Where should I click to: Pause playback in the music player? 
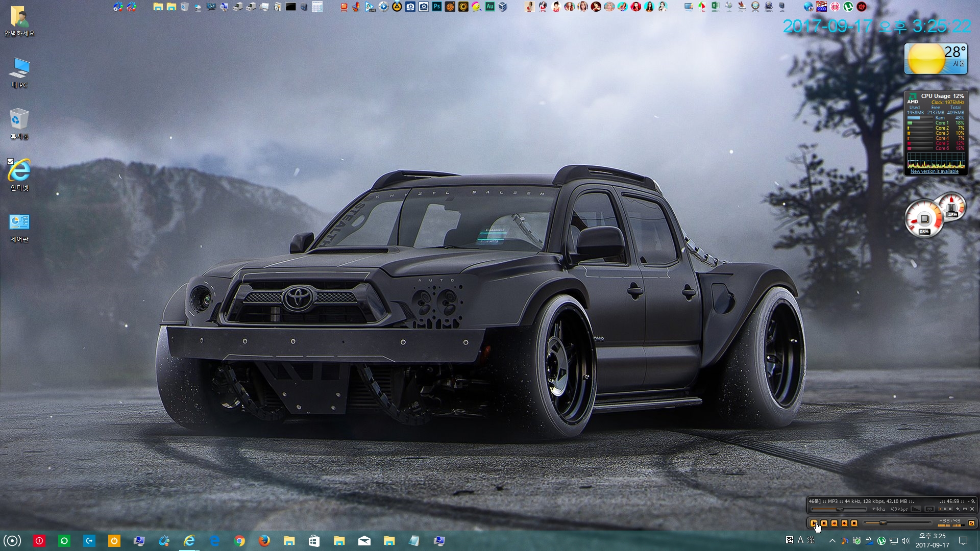(x=824, y=523)
